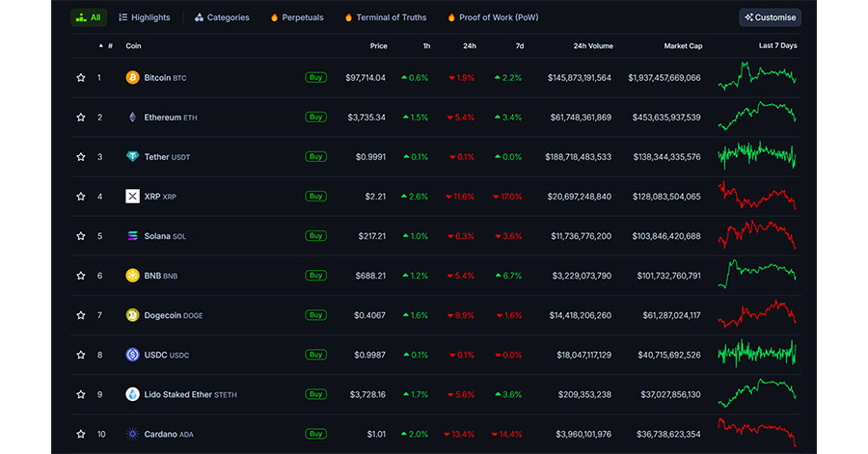Viewport: 868px width, 454px height.
Task: Sort by 24h change column header
Action: coord(470,46)
